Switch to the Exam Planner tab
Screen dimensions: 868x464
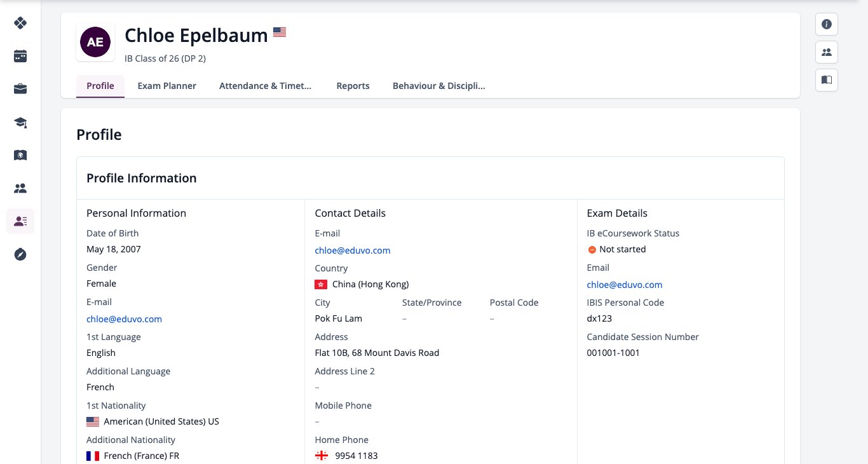point(167,86)
